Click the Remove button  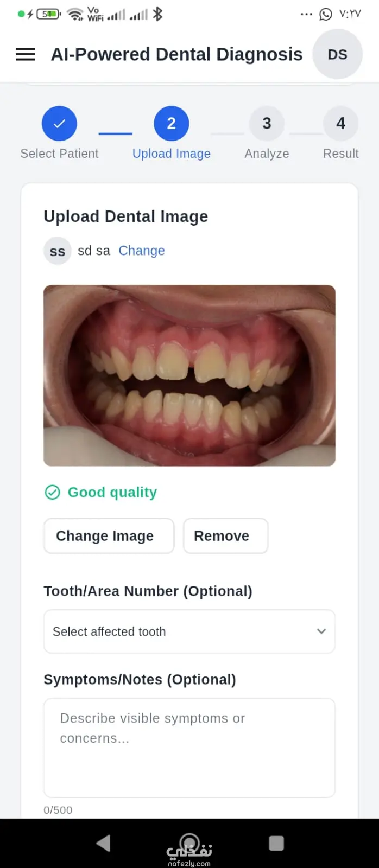coord(226,536)
